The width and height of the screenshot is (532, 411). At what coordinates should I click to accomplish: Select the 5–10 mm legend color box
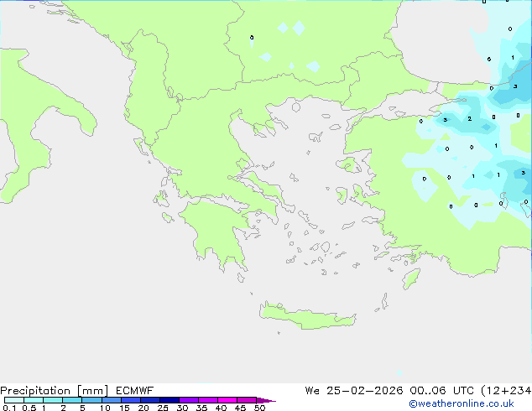[91, 400]
